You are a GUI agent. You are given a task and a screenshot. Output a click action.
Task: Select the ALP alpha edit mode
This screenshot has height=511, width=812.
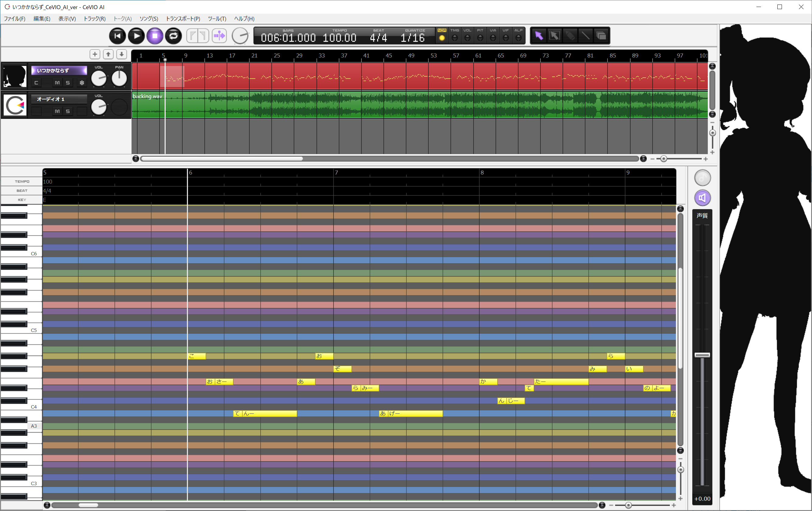(x=518, y=36)
